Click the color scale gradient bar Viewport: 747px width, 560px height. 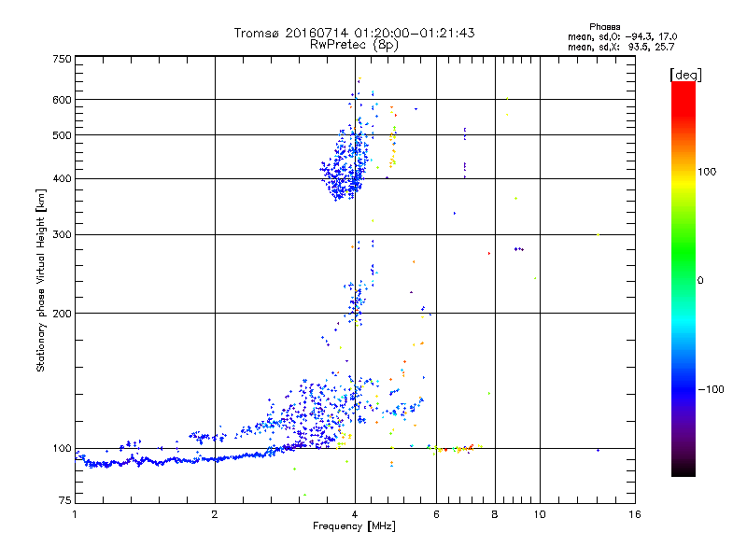684,278
